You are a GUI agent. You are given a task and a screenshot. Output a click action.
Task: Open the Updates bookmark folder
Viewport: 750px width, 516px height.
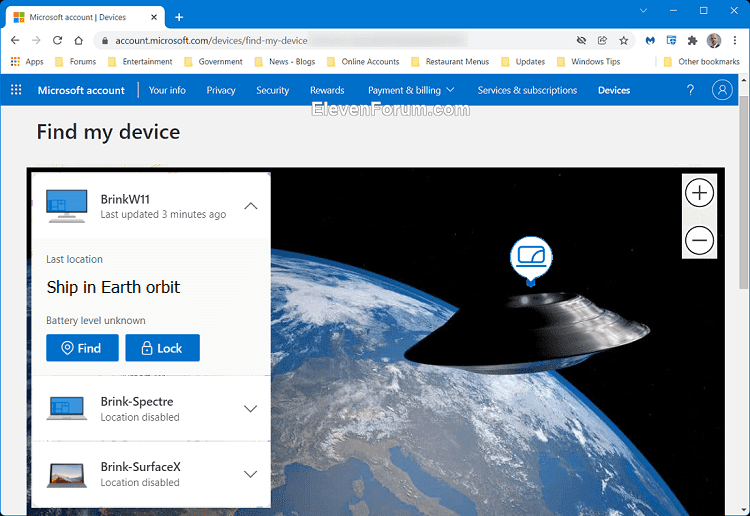[x=523, y=62]
